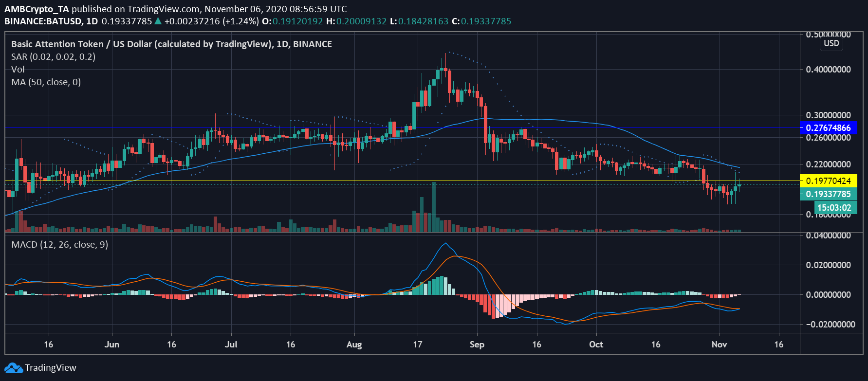The image size is (868, 381).
Task: Click the Nov label on time axis
Action: (720, 345)
